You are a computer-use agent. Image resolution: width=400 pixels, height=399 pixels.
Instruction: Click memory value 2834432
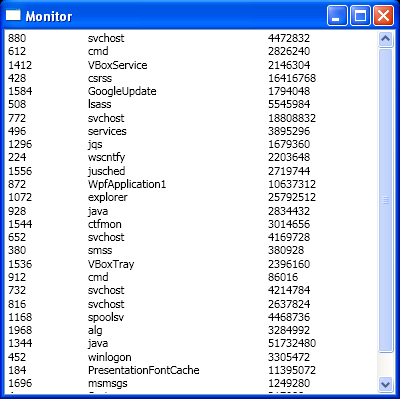point(289,211)
